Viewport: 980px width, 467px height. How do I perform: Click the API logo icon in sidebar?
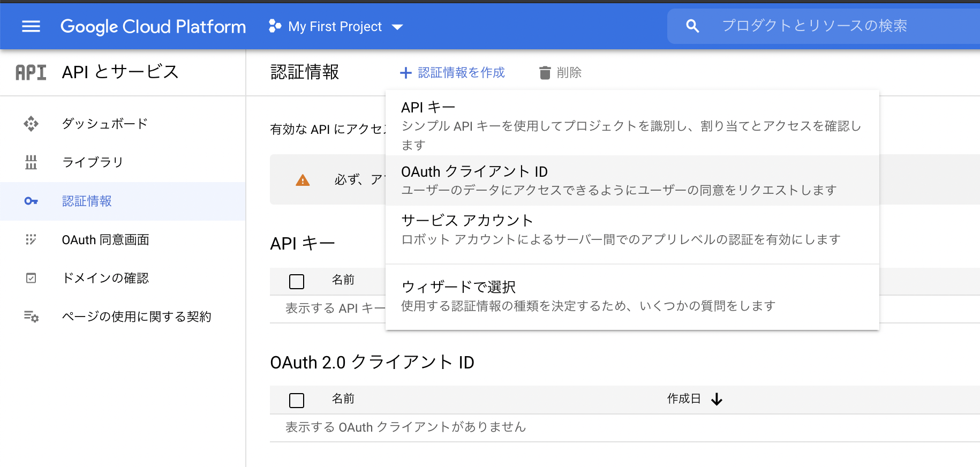[31, 72]
